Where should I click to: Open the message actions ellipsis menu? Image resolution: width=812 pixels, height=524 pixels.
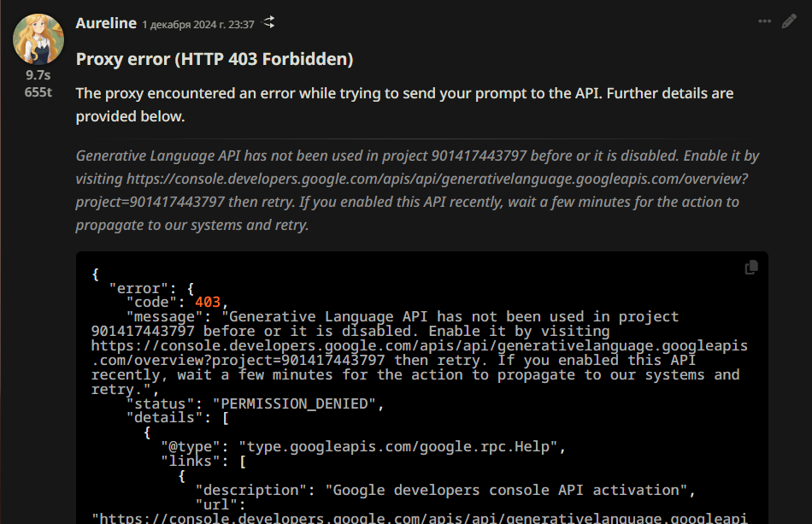(x=764, y=21)
